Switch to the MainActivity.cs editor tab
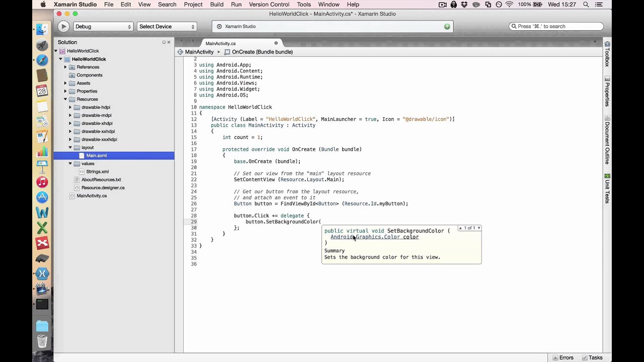Image resolution: width=644 pixels, height=362 pixels. [x=241, y=43]
